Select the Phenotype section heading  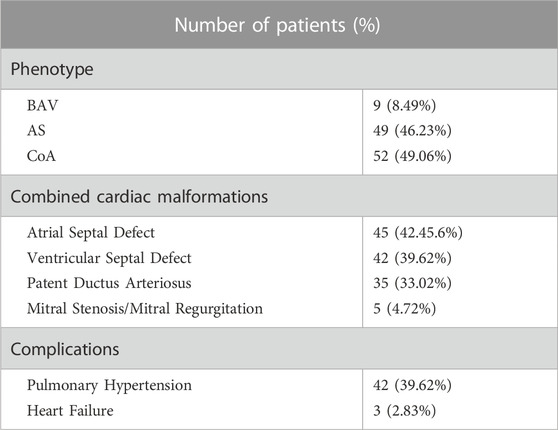point(52,69)
